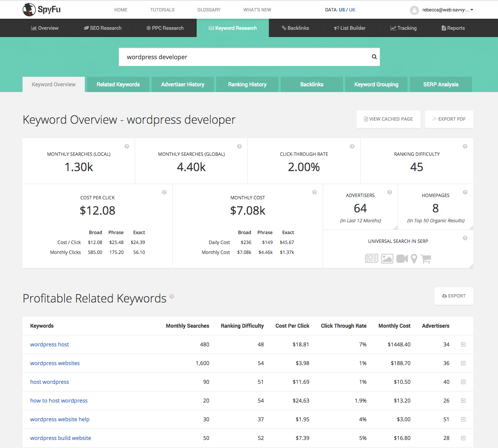This screenshot has height=448, width=498.
Task: Click the keyword search input field
Action: pyautogui.click(x=244, y=57)
